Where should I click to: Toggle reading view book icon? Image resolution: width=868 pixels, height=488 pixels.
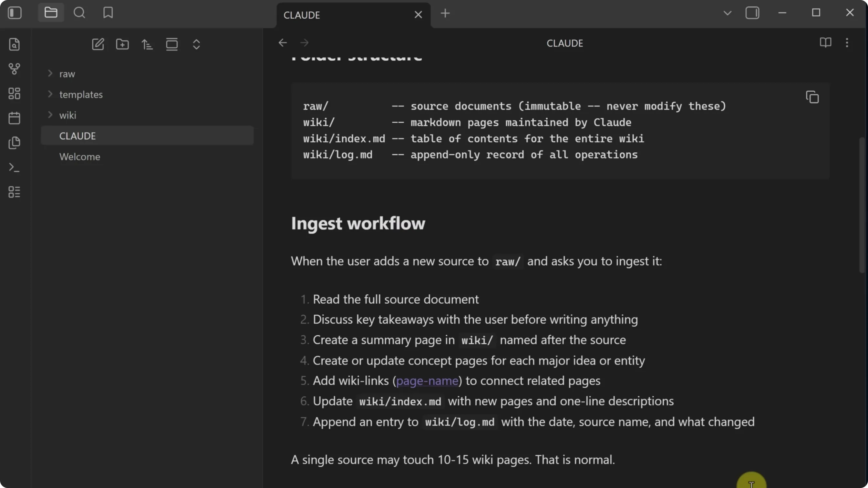(x=826, y=43)
